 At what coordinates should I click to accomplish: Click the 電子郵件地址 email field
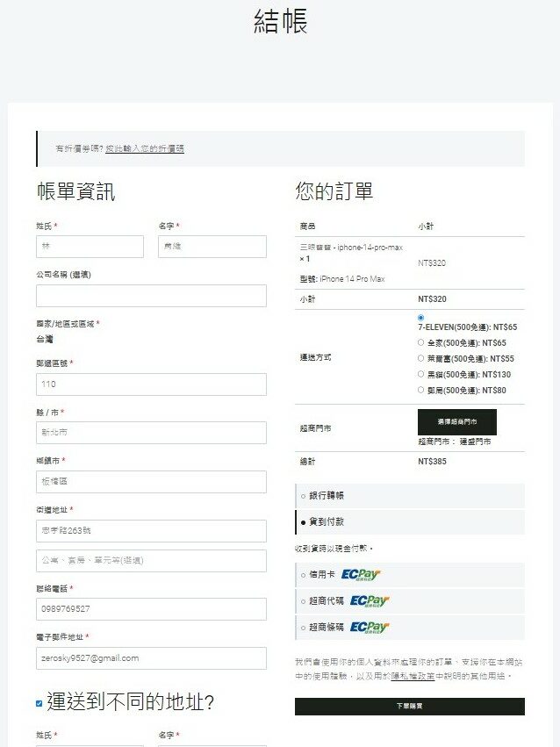point(151,658)
